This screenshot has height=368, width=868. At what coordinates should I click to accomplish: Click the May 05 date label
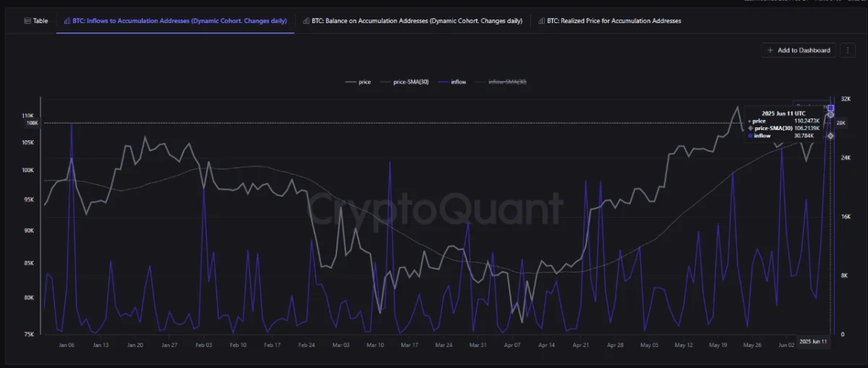[650, 346]
